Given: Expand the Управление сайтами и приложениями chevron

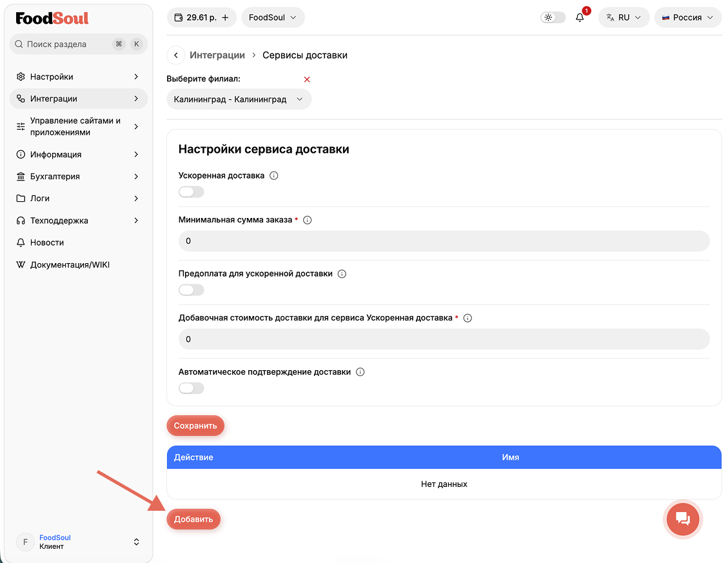Looking at the screenshot, I should tap(136, 126).
